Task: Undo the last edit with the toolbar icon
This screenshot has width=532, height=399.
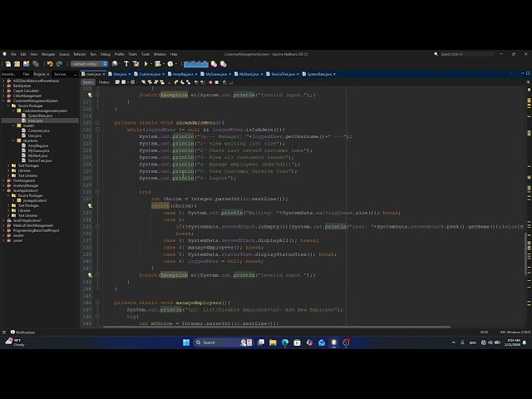Action: [50, 64]
